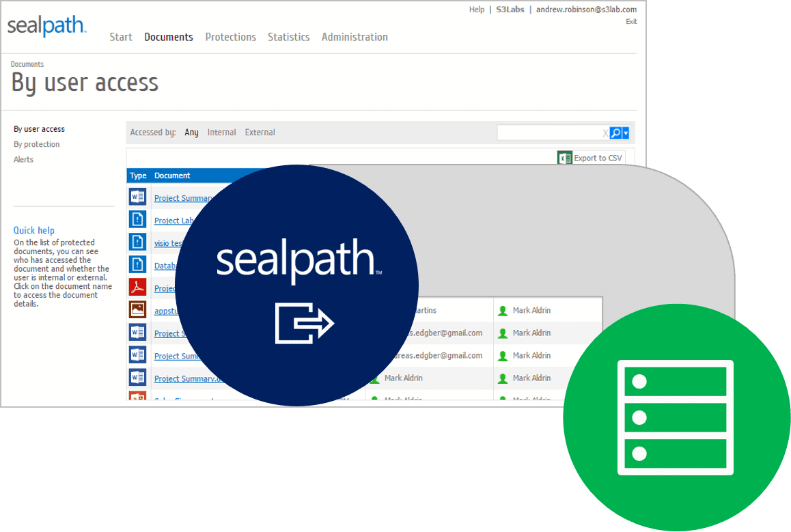This screenshot has width=791, height=532.
Task: Click the red PDF file icon
Action: click(137, 287)
